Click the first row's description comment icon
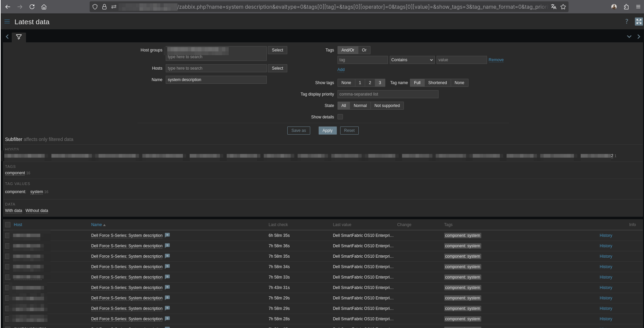 pos(167,235)
